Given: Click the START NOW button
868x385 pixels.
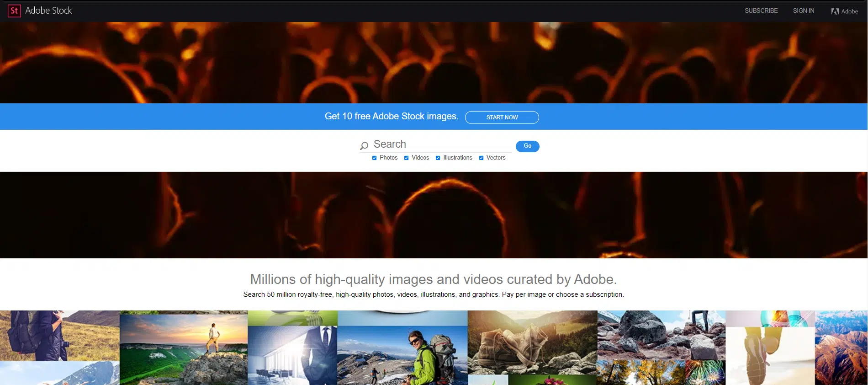Looking at the screenshot, I should tap(502, 118).
